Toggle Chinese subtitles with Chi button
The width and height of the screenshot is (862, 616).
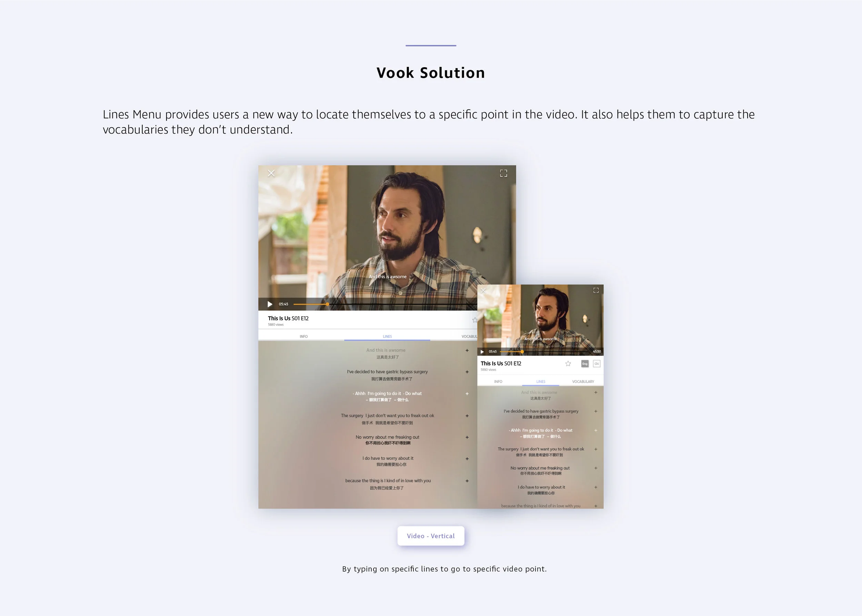point(596,364)
